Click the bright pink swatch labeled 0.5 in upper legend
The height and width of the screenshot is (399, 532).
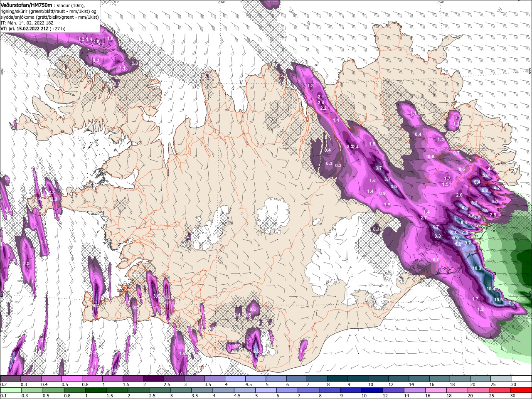point(71,379)
